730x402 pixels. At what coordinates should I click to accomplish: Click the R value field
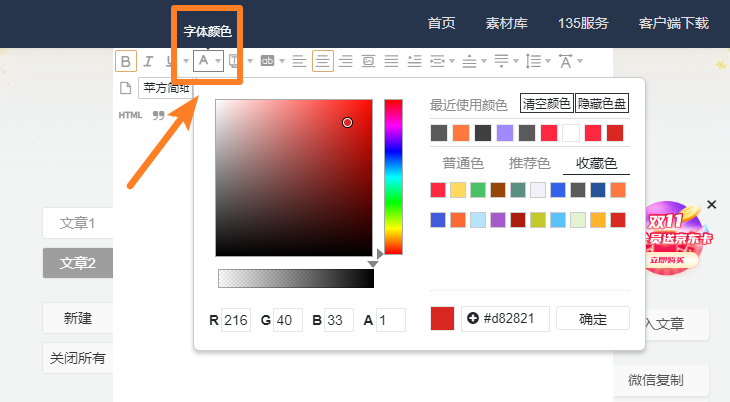tap(236, 320)
